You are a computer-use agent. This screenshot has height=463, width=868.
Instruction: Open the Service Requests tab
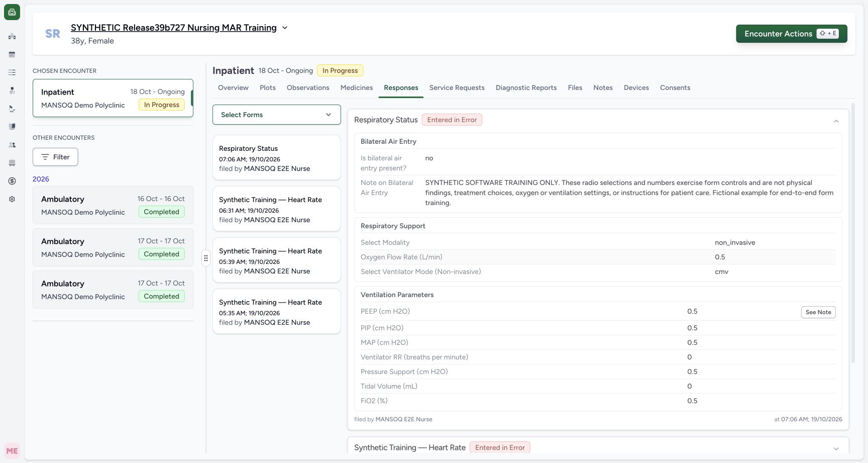point(457,87)
